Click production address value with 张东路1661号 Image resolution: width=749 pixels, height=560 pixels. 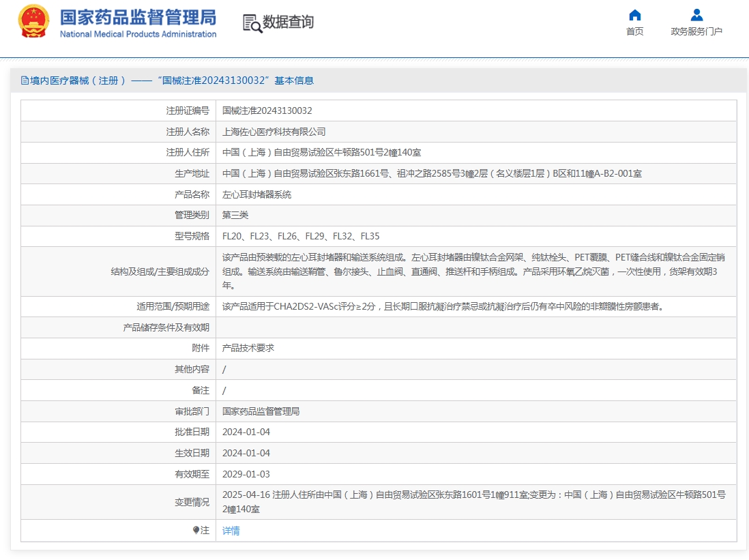(432, 173)
